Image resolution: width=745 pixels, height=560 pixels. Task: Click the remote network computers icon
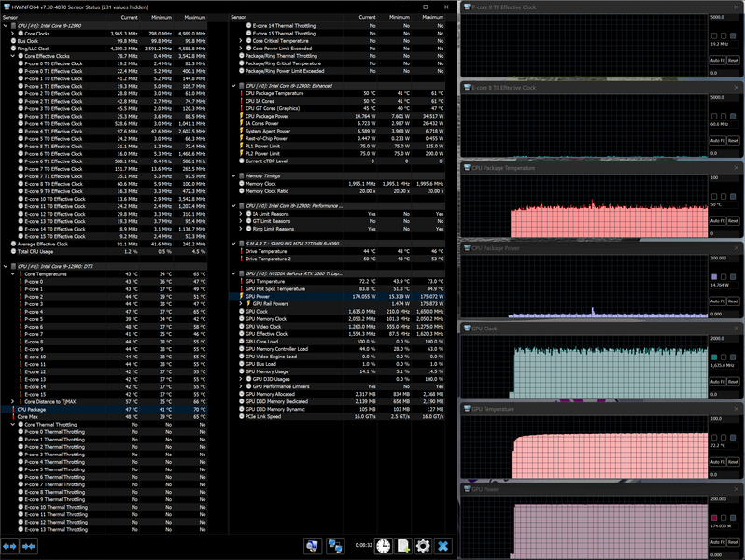click(335, 546)
